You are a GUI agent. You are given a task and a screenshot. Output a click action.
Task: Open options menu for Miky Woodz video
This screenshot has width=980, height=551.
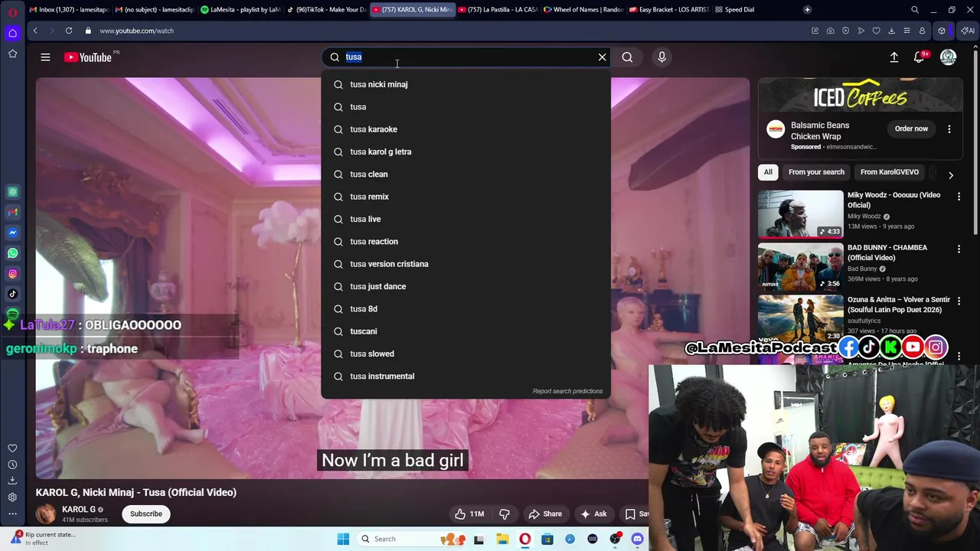pos(959,197)
